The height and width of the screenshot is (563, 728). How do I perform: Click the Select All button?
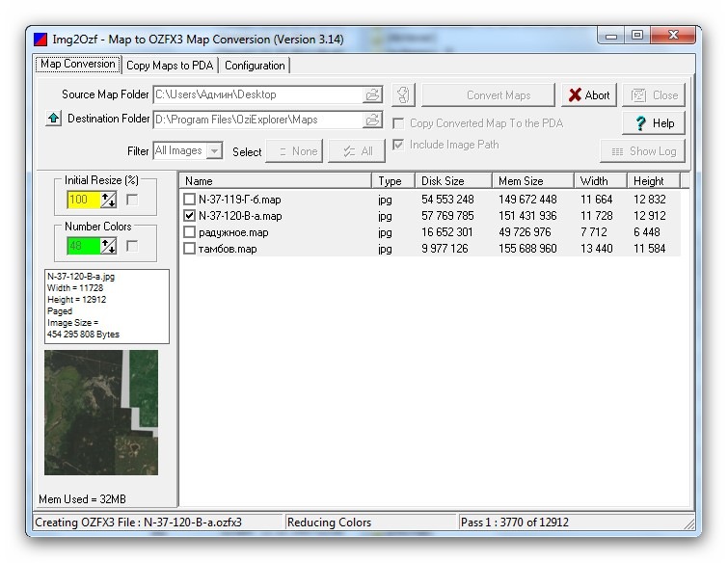(x=357, y=151)
